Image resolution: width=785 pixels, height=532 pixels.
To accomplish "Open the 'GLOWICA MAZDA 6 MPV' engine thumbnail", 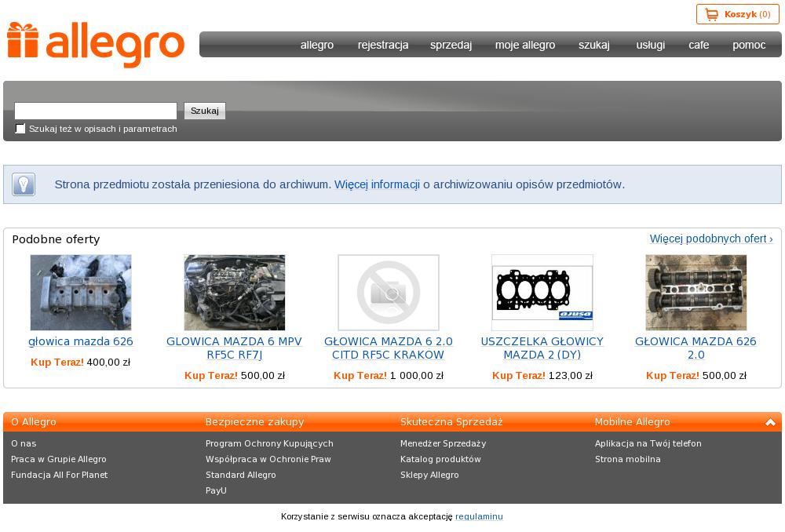I will (x=234, y=292).
